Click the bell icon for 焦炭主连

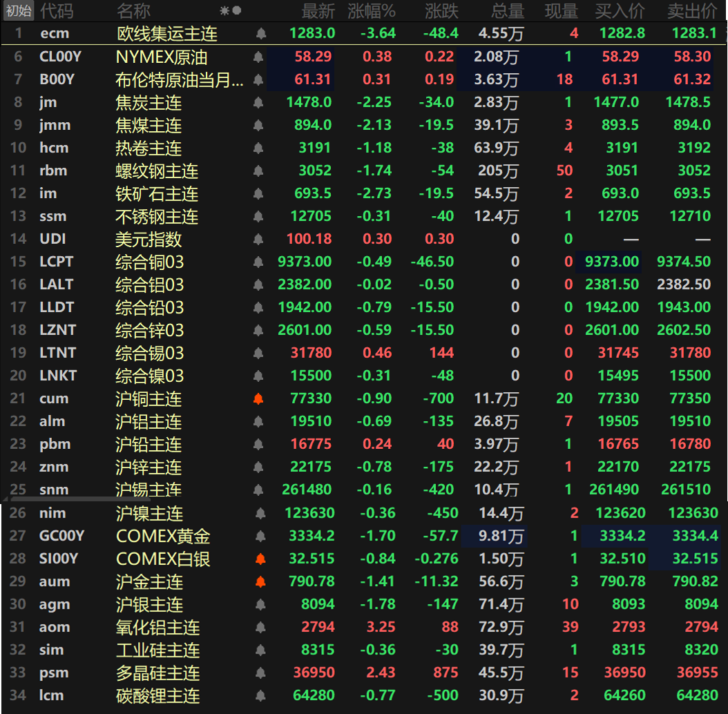click(x=258, y=103)
